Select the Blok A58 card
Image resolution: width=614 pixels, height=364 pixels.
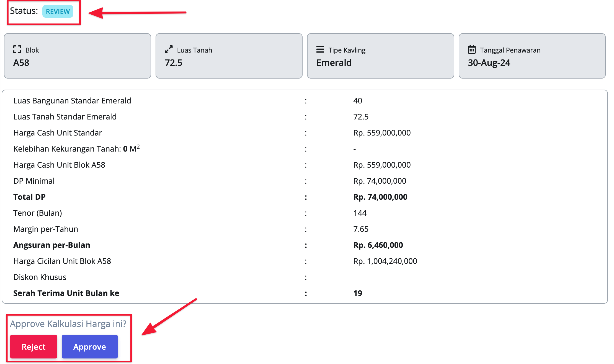pyautogui.click(x=77, y=56)
